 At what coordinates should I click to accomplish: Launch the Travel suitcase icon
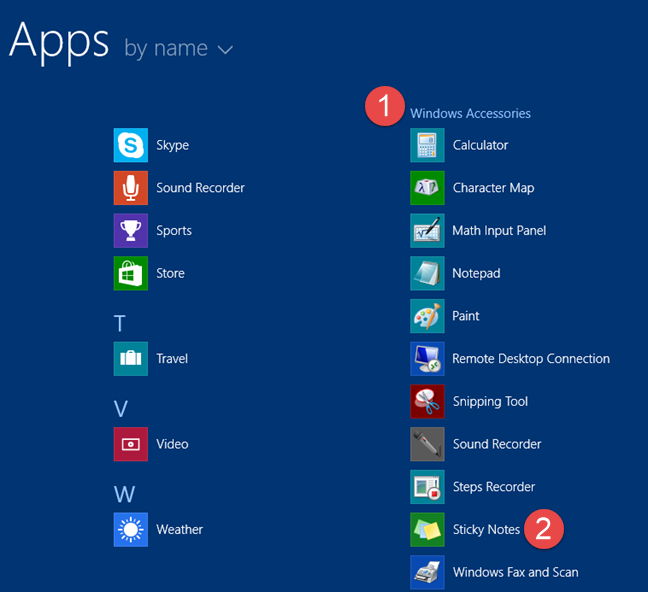[x=131, y=359]
